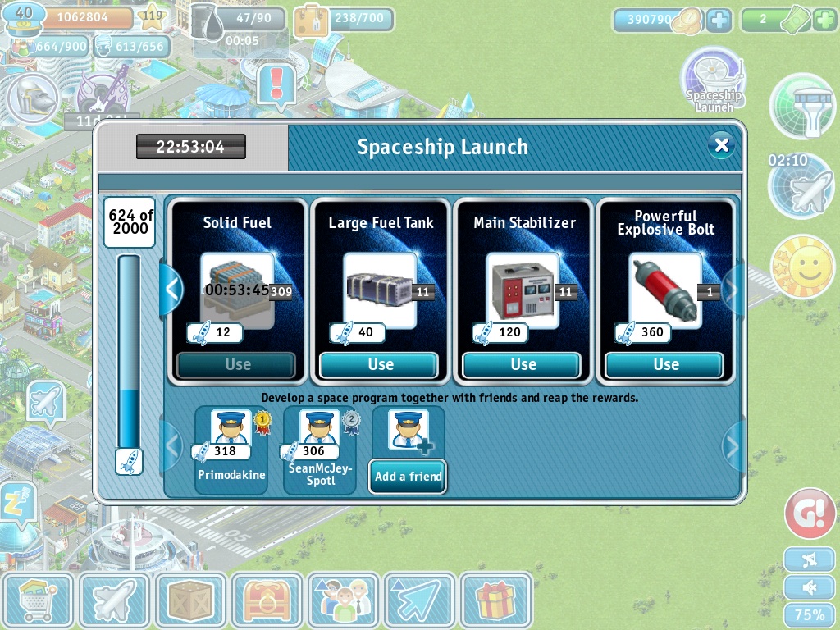This screenshot has width=840, height=630.
Task: Open the guitar event icon
Action: tap(104, 94)
